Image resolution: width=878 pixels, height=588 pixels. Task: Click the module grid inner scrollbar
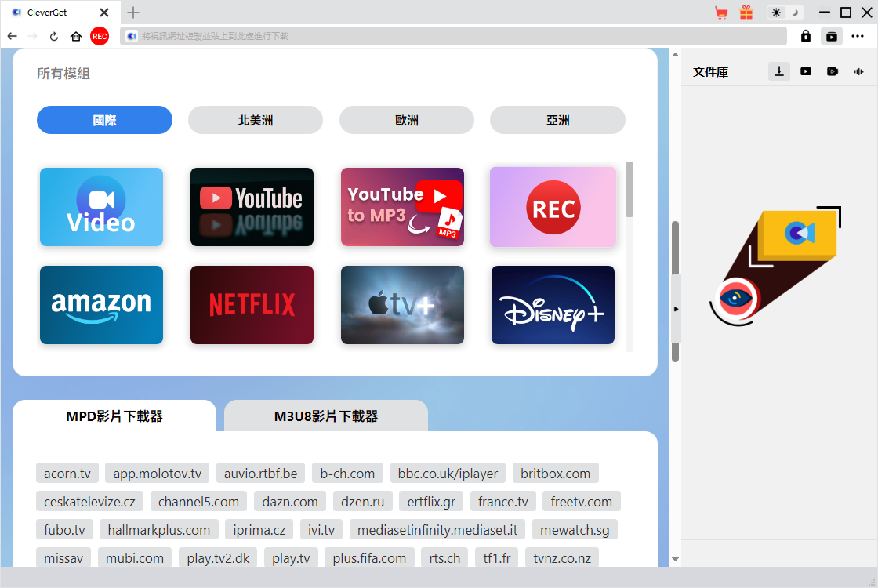629,189
